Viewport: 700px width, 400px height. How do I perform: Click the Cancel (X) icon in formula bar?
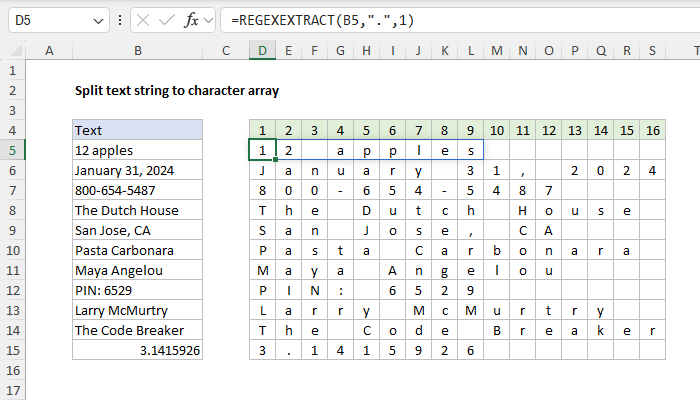tap(144, 20)
